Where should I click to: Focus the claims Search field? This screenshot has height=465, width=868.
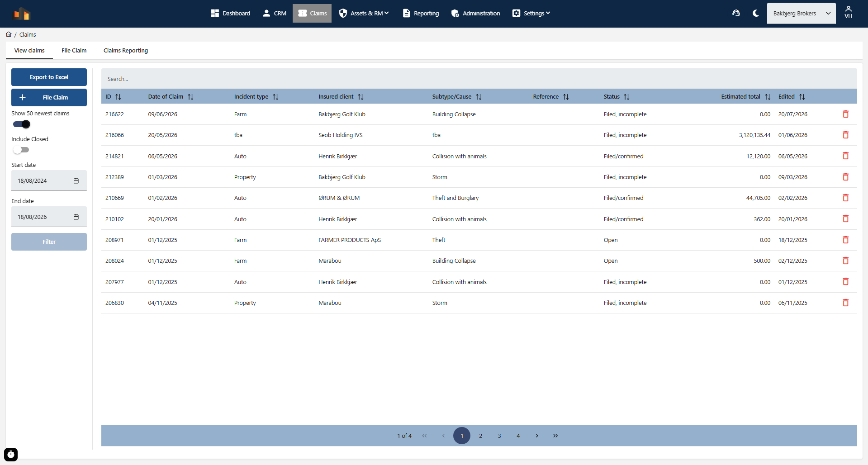[479, 79]
